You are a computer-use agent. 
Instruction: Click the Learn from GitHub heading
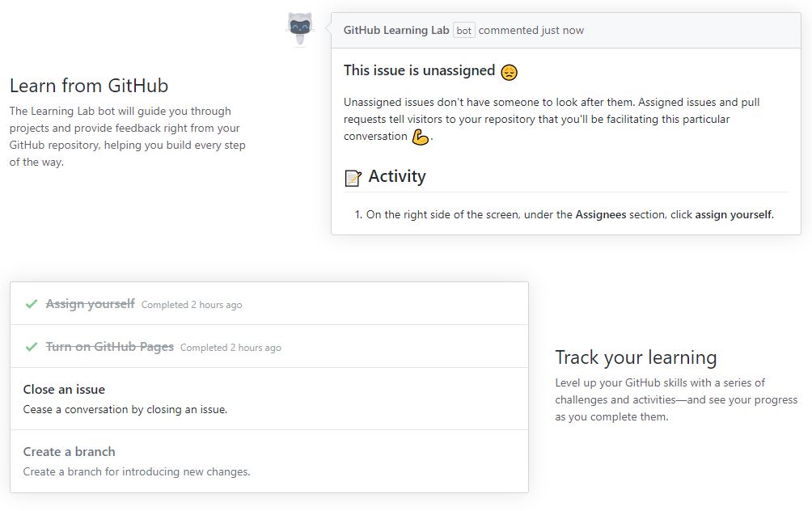(88, 86)
